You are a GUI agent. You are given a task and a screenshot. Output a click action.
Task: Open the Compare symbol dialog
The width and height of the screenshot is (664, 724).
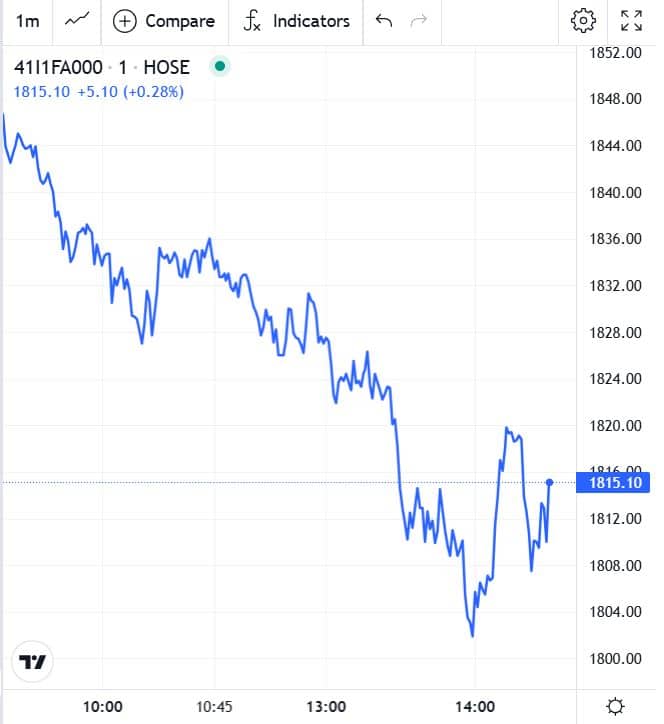click(164, 21)
